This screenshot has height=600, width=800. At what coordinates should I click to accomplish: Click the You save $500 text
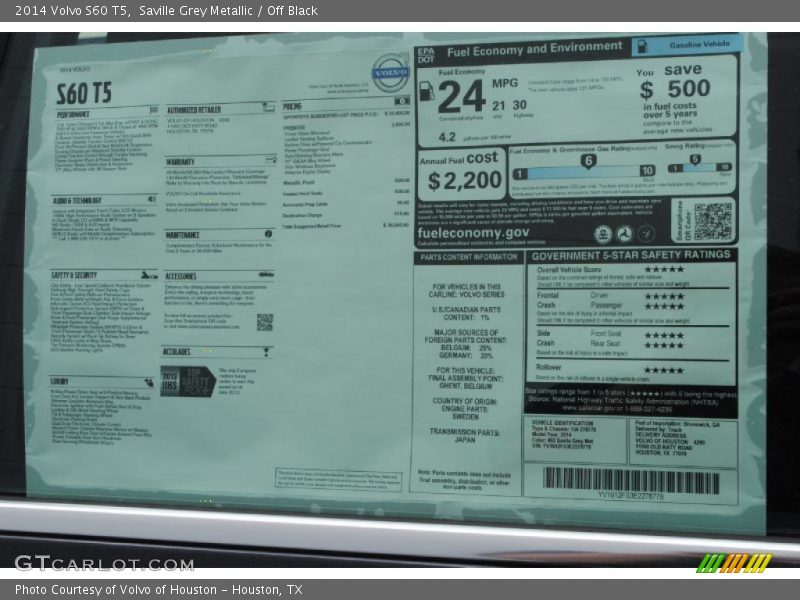(673, 82)
